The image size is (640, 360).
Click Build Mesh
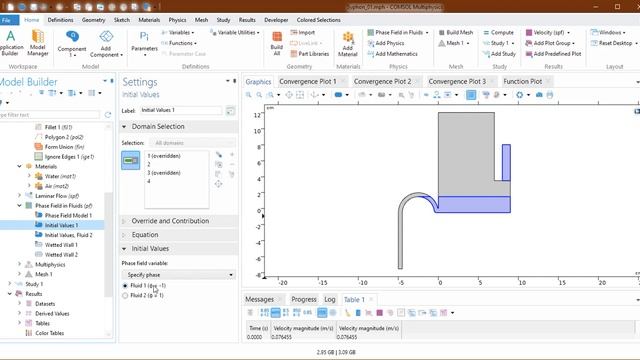tap(456, 32)
